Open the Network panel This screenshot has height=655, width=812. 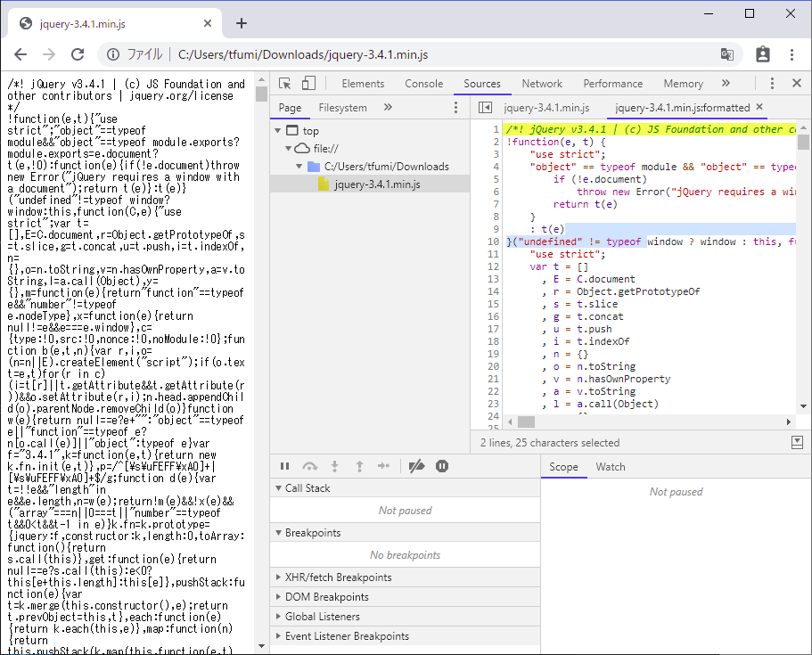point(542,84)
